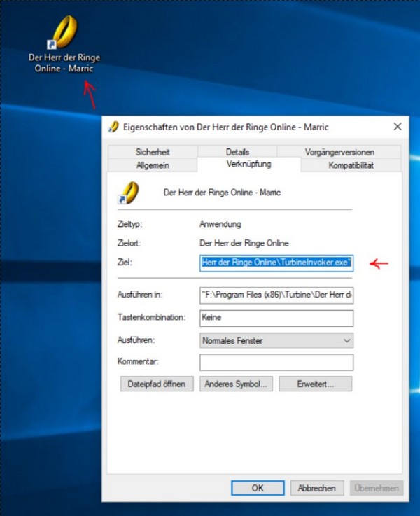The width and height of the screenshot is (420, 516).
Task: Confirm with the OK button
Action: 258,488
